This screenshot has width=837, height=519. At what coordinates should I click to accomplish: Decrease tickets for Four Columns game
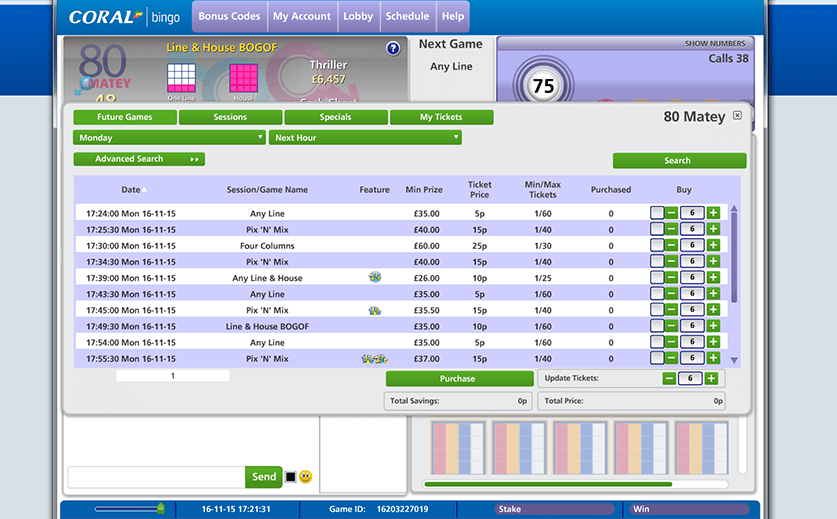(672, 245)
